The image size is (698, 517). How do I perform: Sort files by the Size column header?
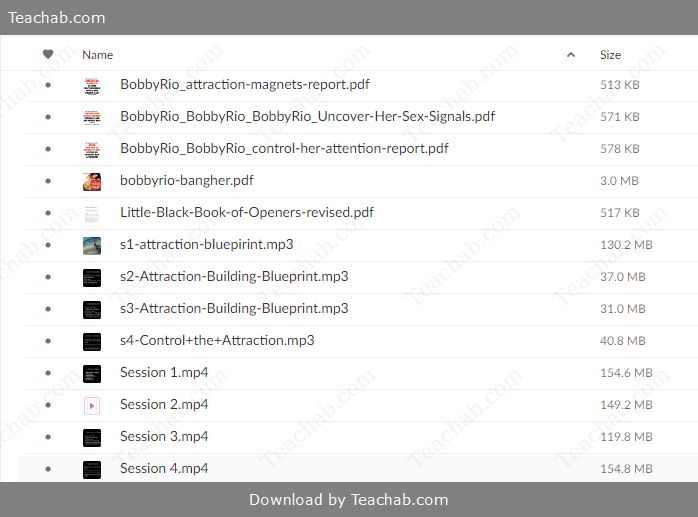click(x=610, y=55)
